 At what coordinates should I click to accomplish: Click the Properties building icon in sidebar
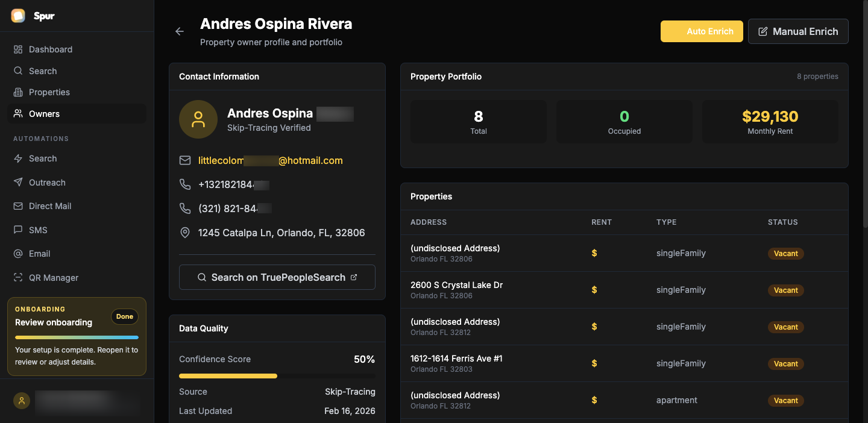[18, 92]
